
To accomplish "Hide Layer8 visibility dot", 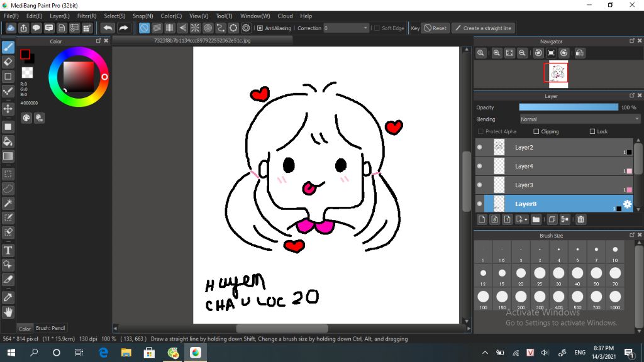I will click(479, 204).
